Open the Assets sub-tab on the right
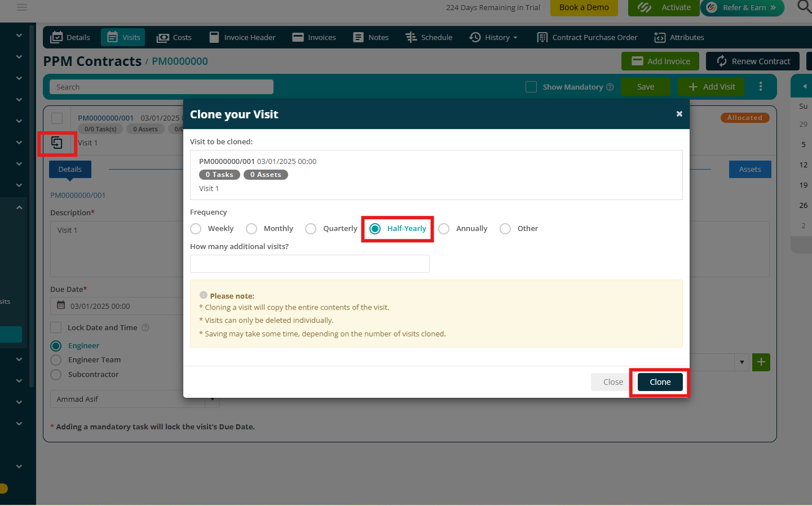Image resolution: width=812 pixels, height=506 pixels. (750, 169)
